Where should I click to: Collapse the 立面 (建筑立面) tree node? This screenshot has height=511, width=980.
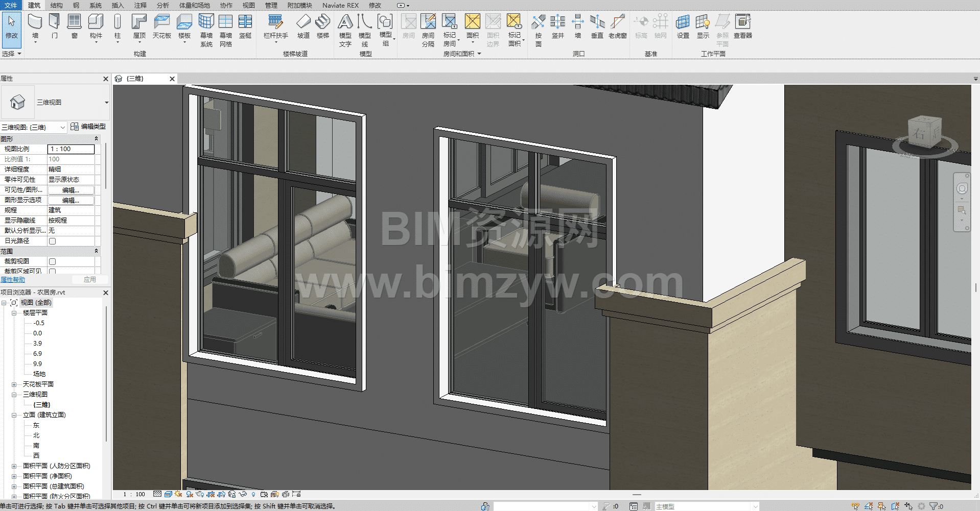point(14,415)
